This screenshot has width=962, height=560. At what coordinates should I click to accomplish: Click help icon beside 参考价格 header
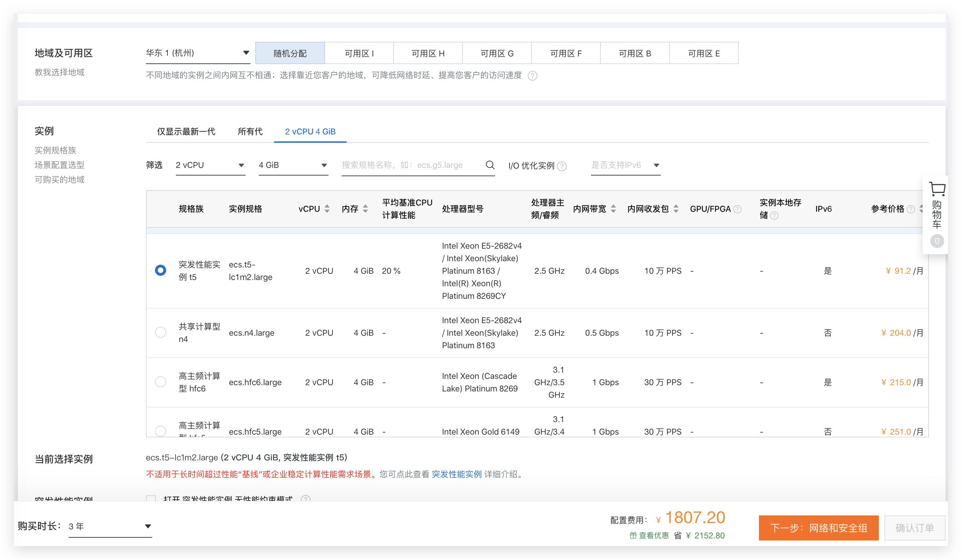coord(910,209)
